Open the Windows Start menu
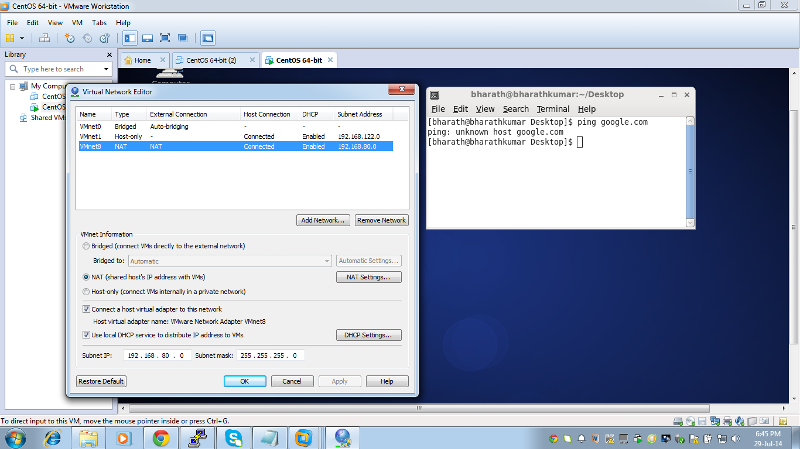 click(14, 439)
